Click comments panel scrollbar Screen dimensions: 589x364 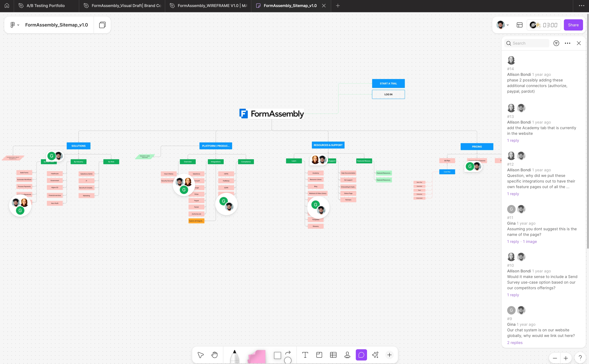pos(588,131)
